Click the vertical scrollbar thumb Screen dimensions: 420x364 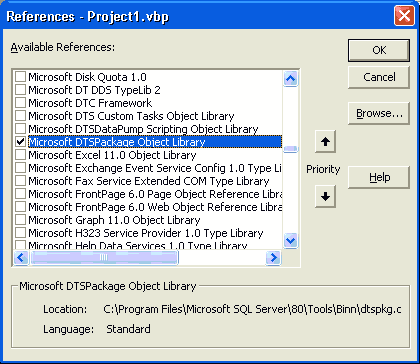tap(291, 149)
